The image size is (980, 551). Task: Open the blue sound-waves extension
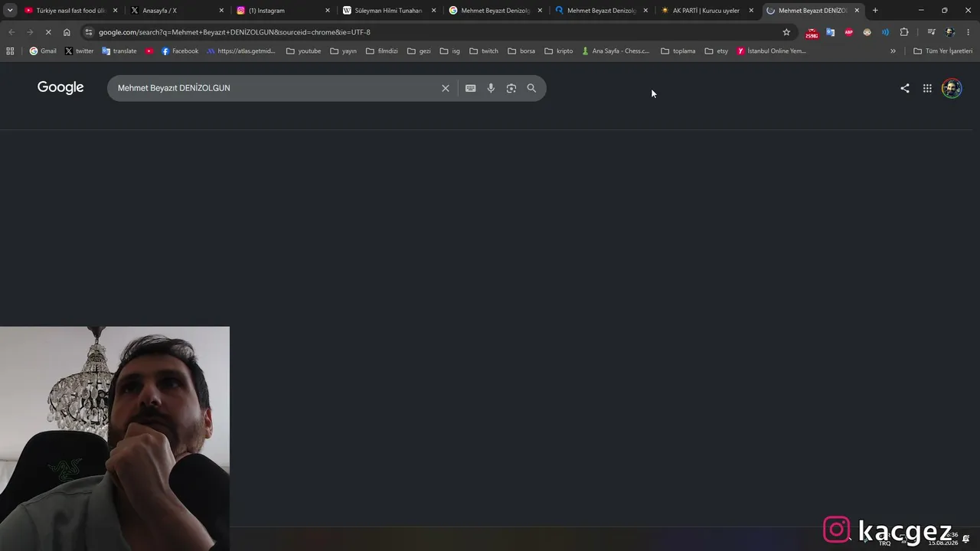885,32
